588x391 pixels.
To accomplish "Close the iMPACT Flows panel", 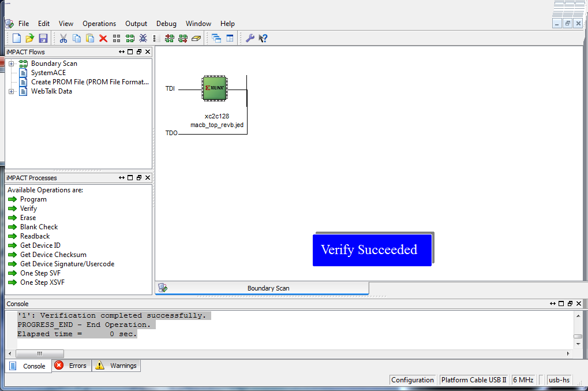I will [x=148, y=52].
